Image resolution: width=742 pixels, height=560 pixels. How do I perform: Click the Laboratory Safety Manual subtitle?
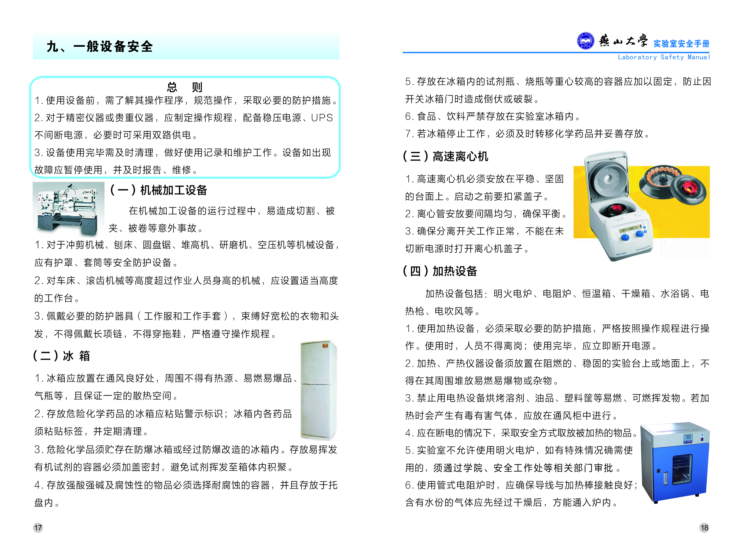(664, 57)
